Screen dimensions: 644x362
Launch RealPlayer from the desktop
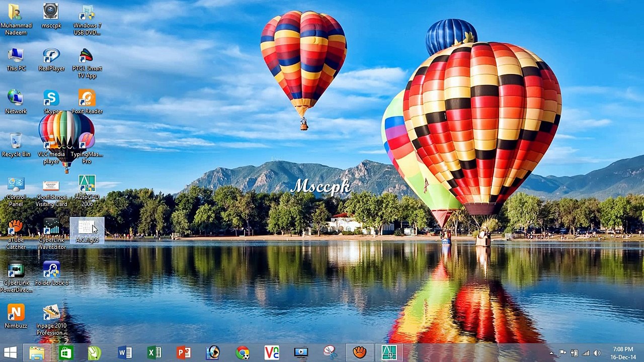pyautogui.click(x=51, y=59)
